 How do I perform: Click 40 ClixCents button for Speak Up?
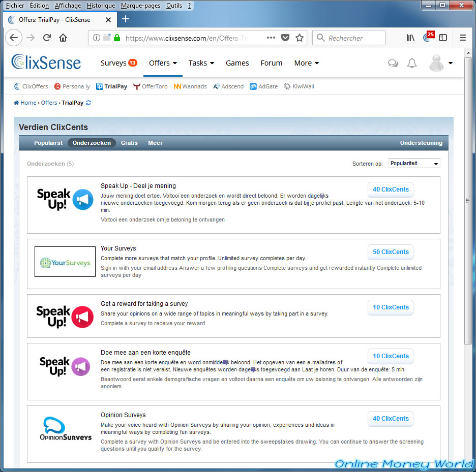pyautogui.click(x=391, y=190)
